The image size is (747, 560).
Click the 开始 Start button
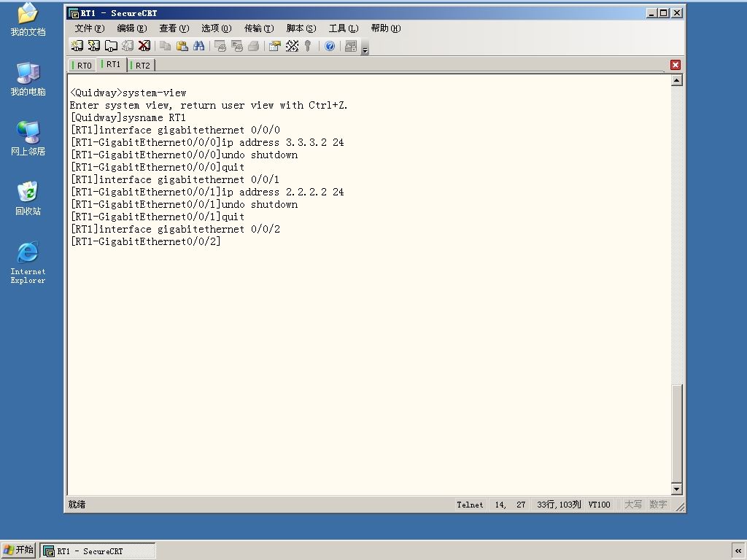[x=18, y=550]
